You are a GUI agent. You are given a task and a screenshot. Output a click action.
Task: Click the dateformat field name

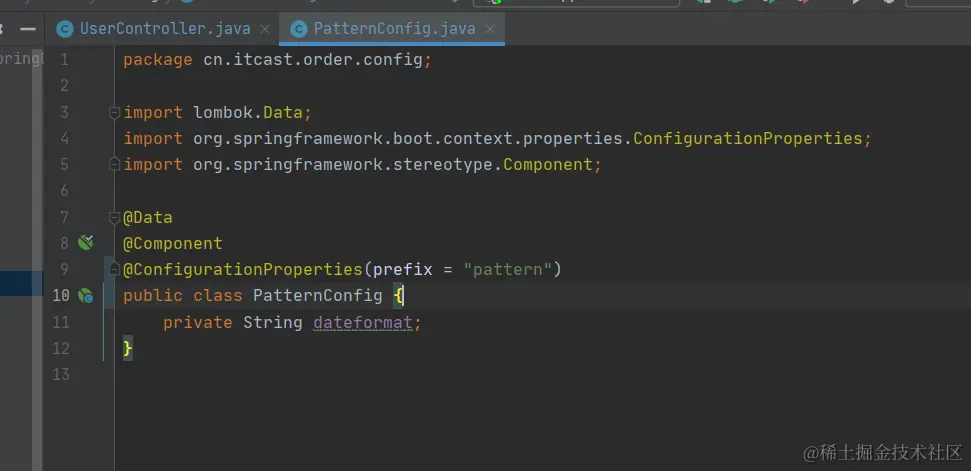tap(362, 322)
